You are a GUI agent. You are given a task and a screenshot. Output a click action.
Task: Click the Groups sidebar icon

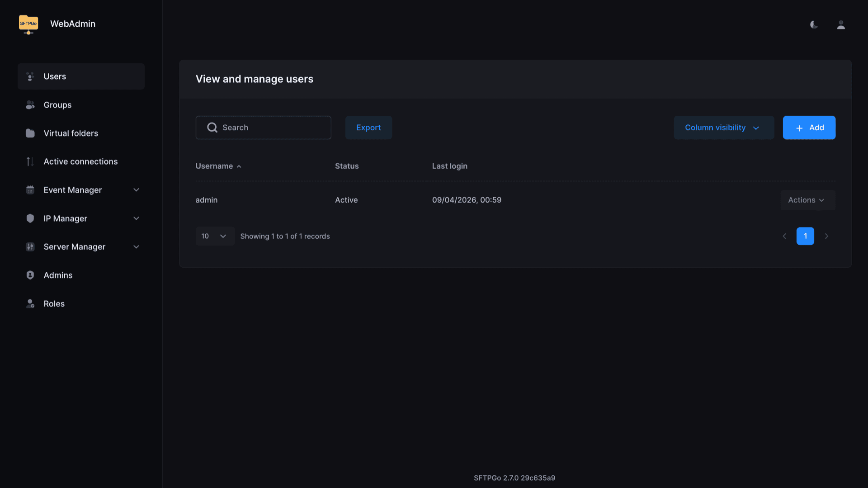(30, 105)
